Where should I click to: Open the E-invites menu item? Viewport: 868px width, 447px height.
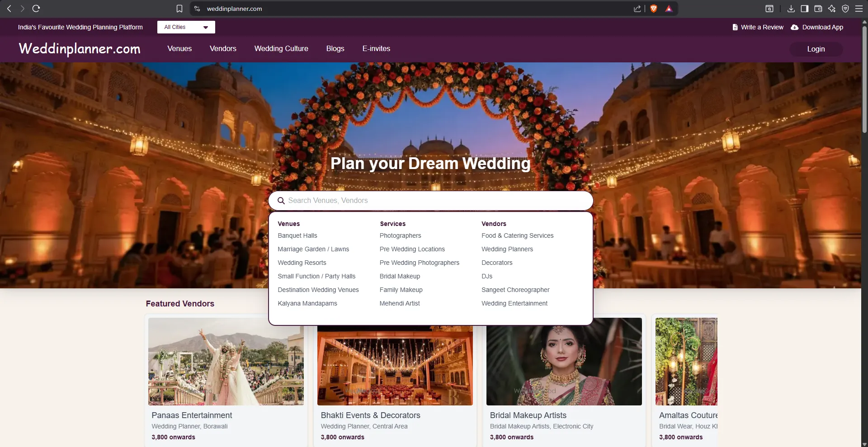(x=376, y=49)
